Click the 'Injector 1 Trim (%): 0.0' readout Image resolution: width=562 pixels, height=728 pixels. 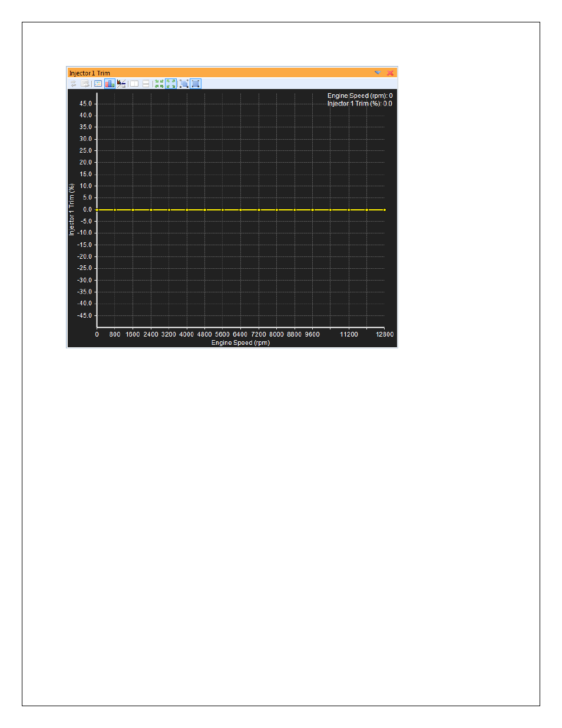(x=360, y=104)
